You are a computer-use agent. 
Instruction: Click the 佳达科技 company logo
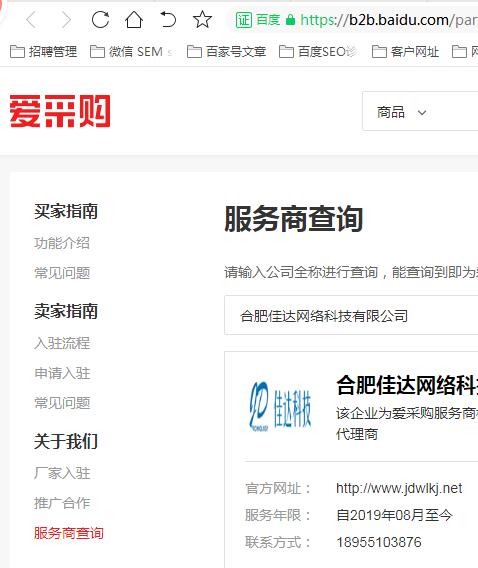(280, 407)
